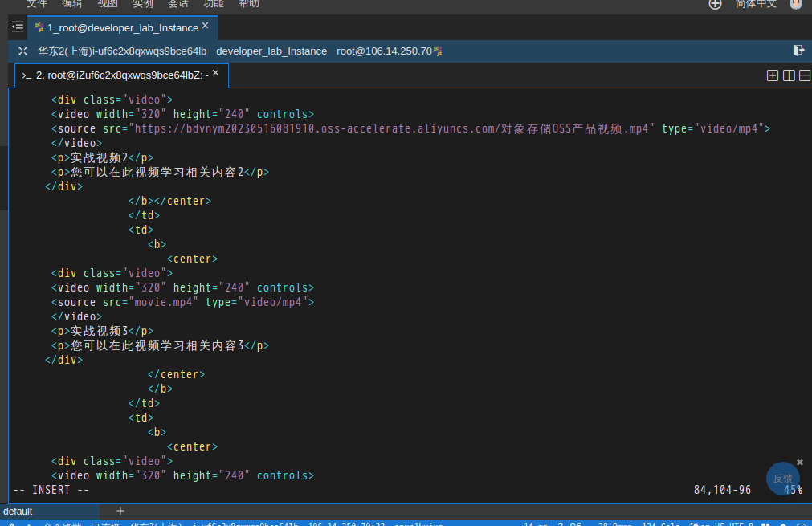Click the aliyuncs.com mp4 source URL in the editor
The image size is (812, 526).
point(391,128)
